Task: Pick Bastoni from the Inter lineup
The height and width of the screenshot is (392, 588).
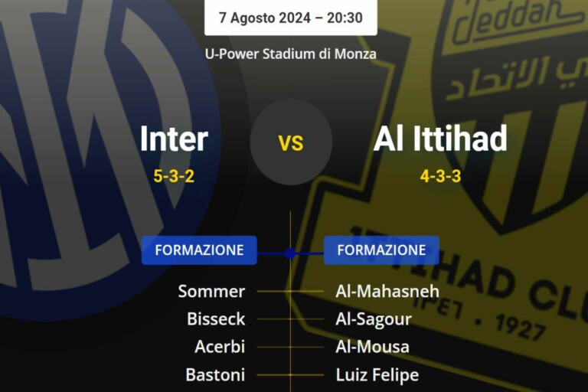Action: pos(215,374)
